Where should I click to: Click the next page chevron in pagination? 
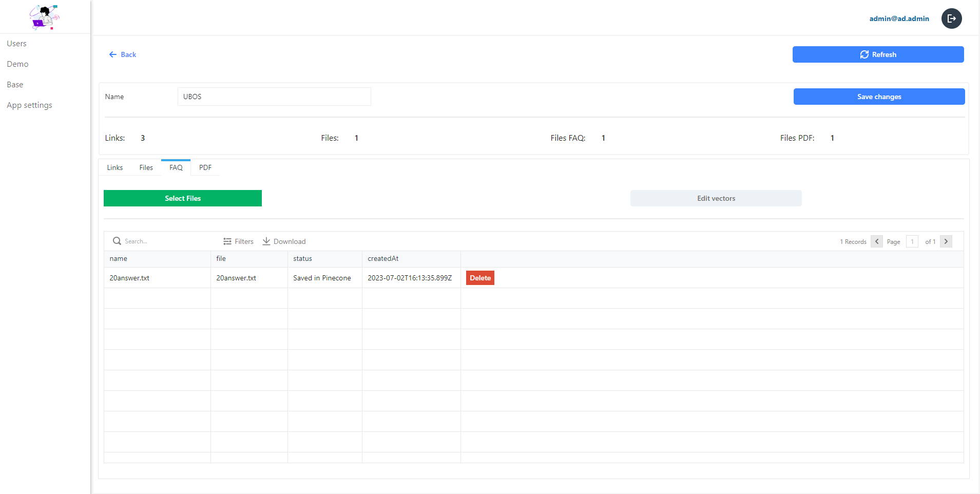946,241
